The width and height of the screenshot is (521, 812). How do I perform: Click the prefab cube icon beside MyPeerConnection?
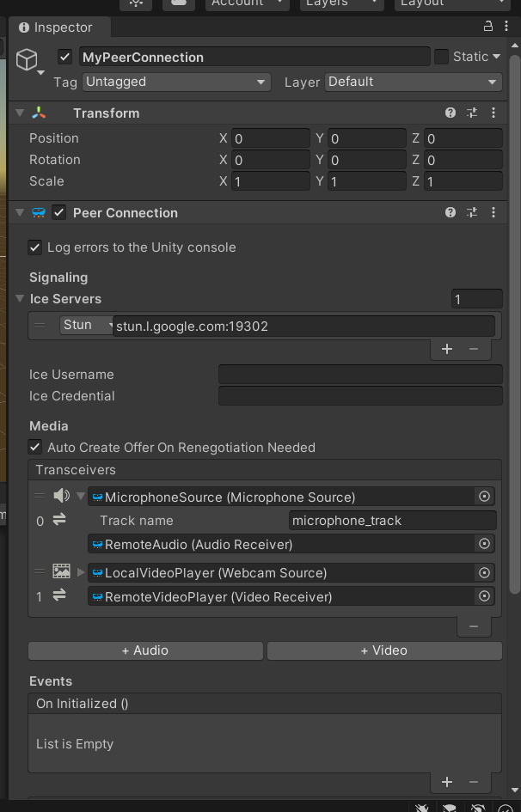(26, 58)
